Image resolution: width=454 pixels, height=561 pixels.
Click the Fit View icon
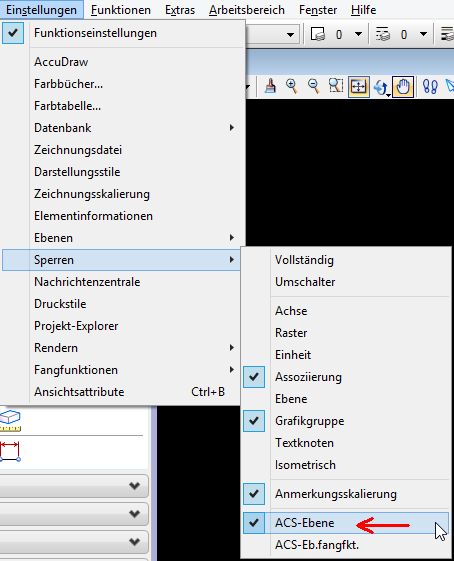click(358, 86)
